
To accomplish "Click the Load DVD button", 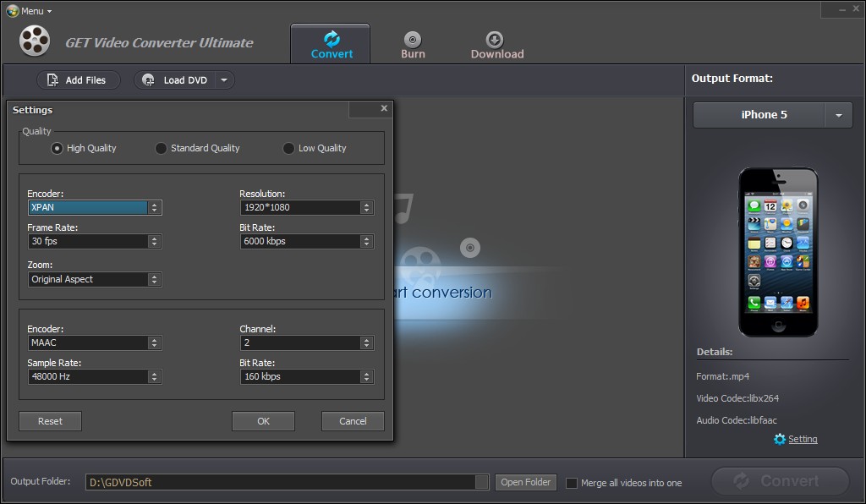I will pos(176,80).
